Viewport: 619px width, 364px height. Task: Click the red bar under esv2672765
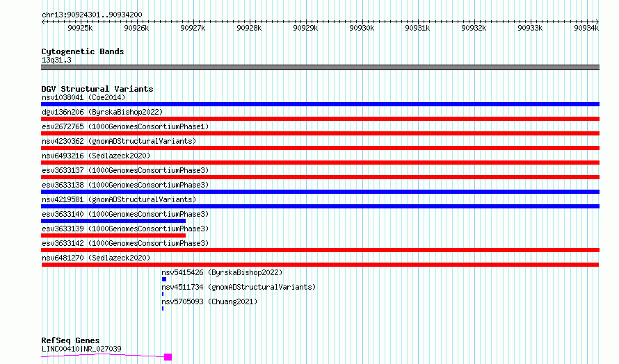pyautogui.click(x=320, y=133)
